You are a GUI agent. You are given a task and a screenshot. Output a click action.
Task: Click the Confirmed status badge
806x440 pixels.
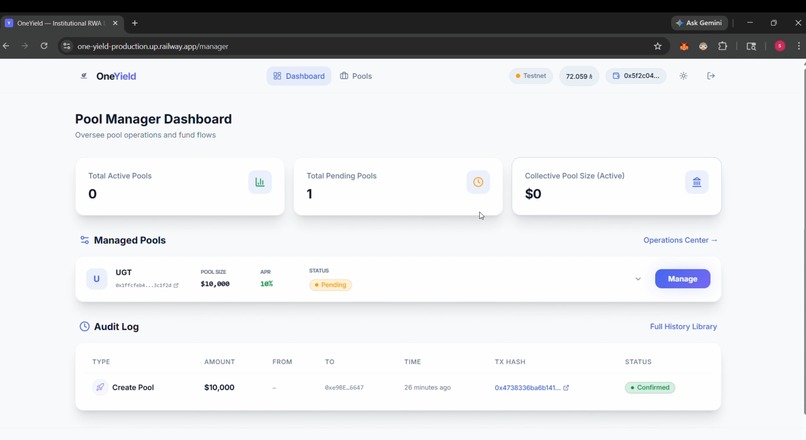(650, 388)
